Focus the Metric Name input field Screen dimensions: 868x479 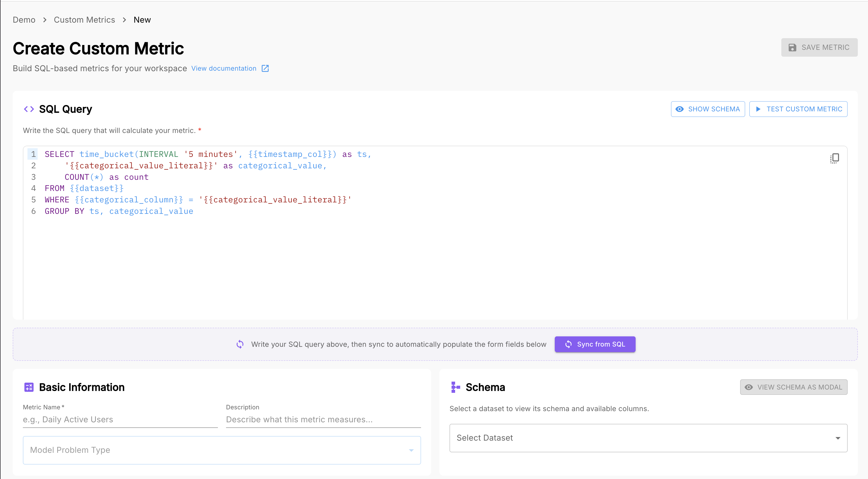tap(120, 419)
